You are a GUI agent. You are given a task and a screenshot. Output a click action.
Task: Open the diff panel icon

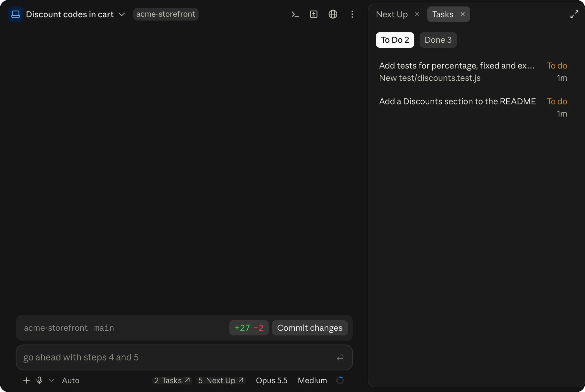[314, 14]
